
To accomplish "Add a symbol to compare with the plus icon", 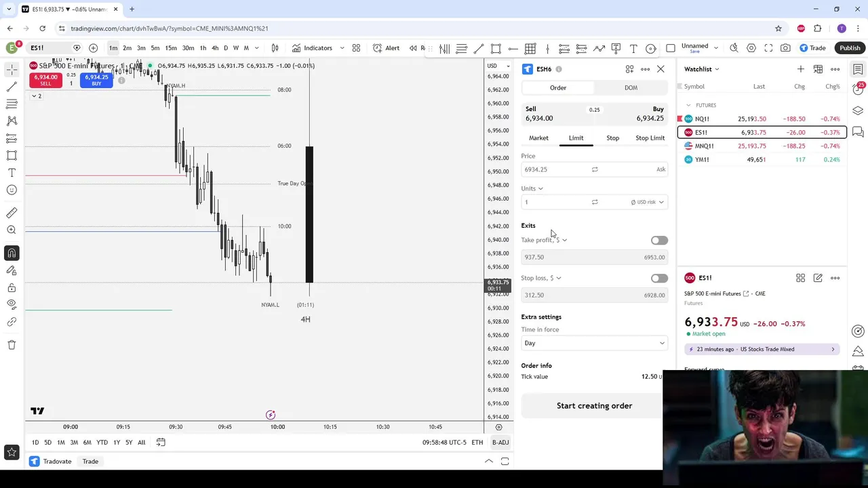I will (93, 48).
